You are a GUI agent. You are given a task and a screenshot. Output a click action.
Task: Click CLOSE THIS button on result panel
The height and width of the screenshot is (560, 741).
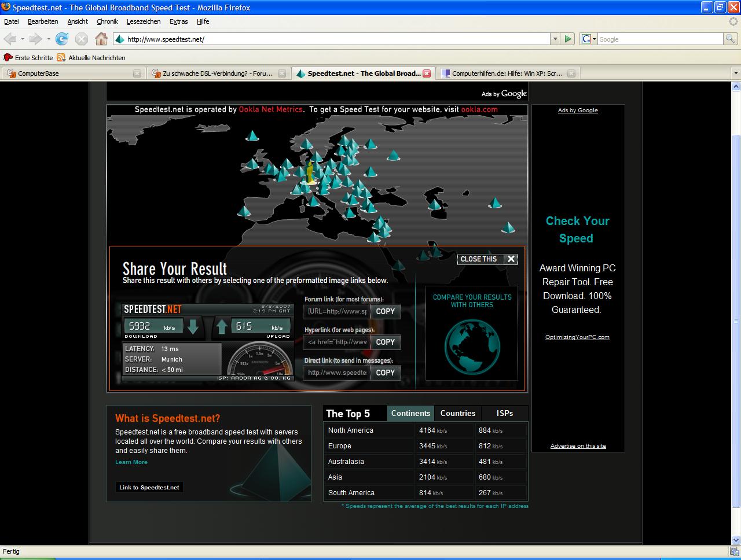click(487, 259)
